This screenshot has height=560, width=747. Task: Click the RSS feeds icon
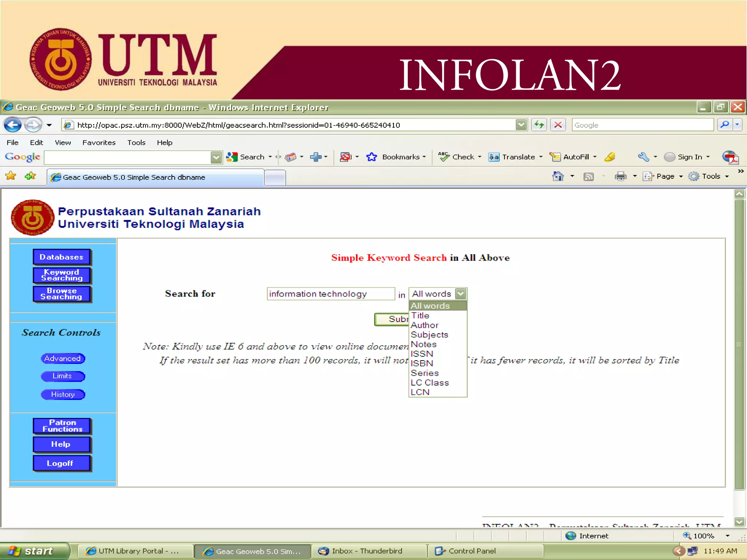click(x=588, y=177)
